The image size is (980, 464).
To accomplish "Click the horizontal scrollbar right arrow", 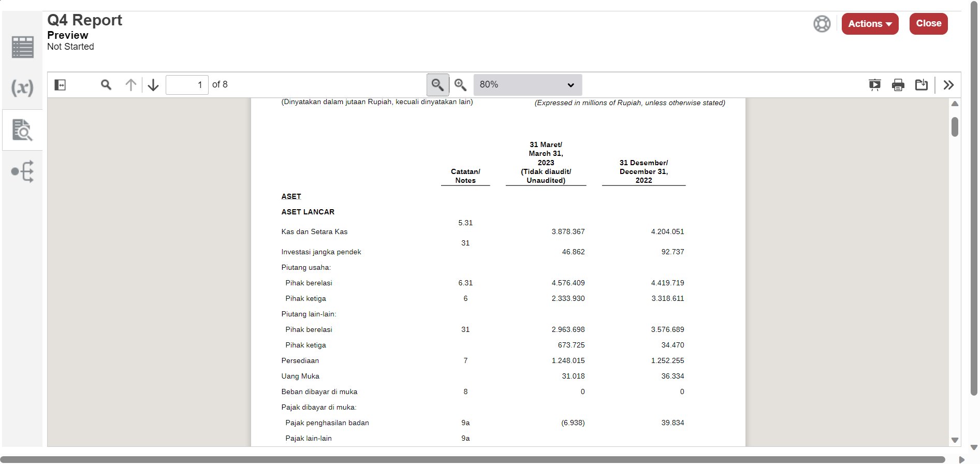I will pyautogui.click(x=961, y=459).
